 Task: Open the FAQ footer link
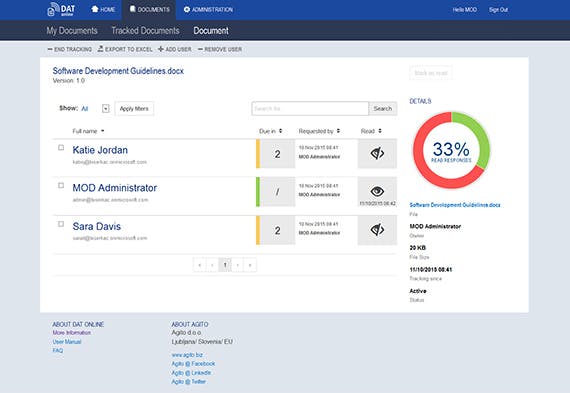(58, 350)
